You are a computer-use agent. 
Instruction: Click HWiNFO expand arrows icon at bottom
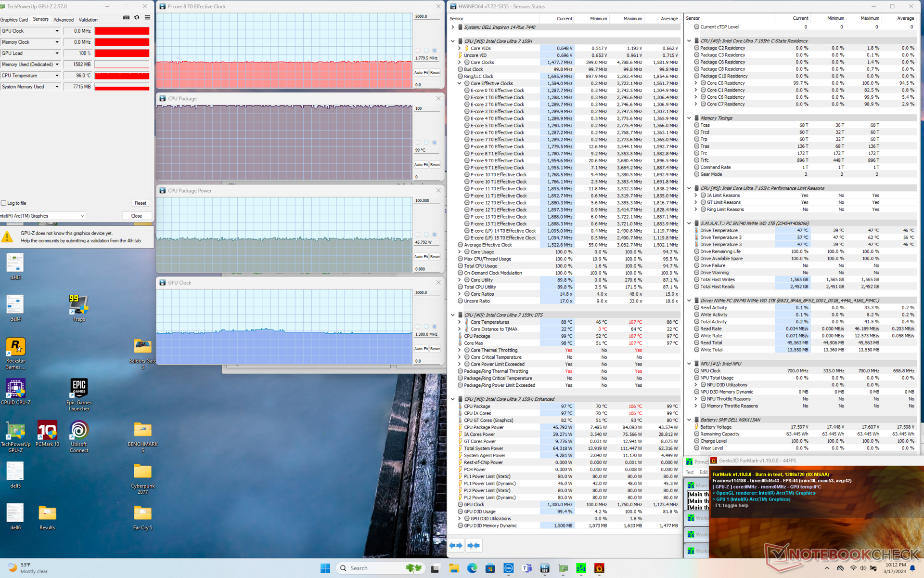(456, 545)
